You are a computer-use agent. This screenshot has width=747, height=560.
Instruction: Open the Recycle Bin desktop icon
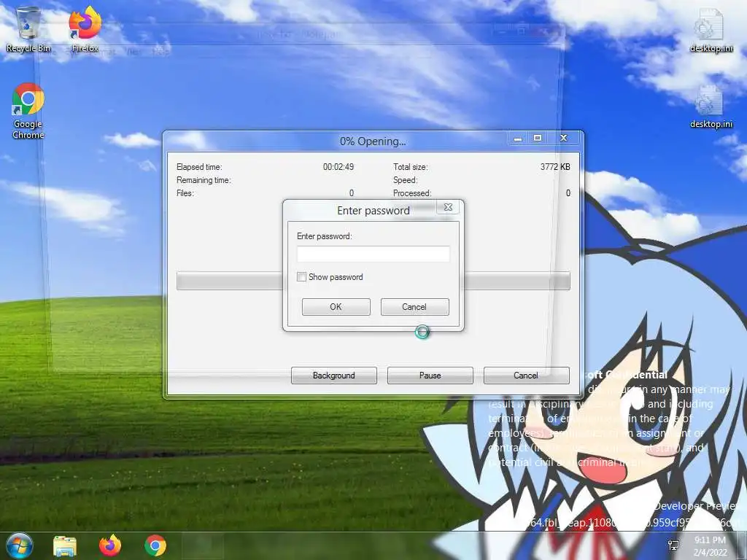pyautogui.click(x=28, y=29)
